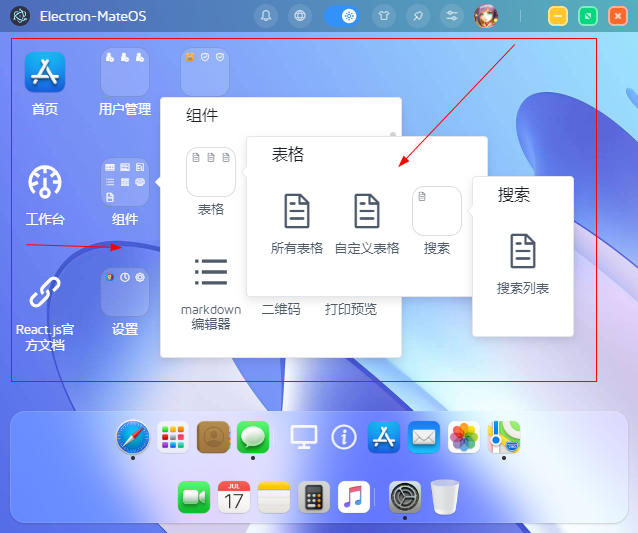Expand the 表格 folder in 组件 popup

[x=211, y=172]
